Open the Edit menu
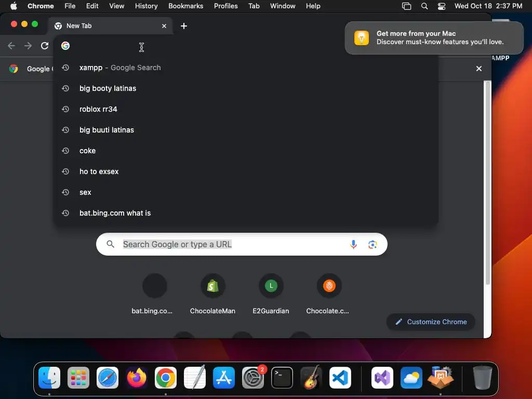This screenshot has height=399, width=532. coord(92,6)
